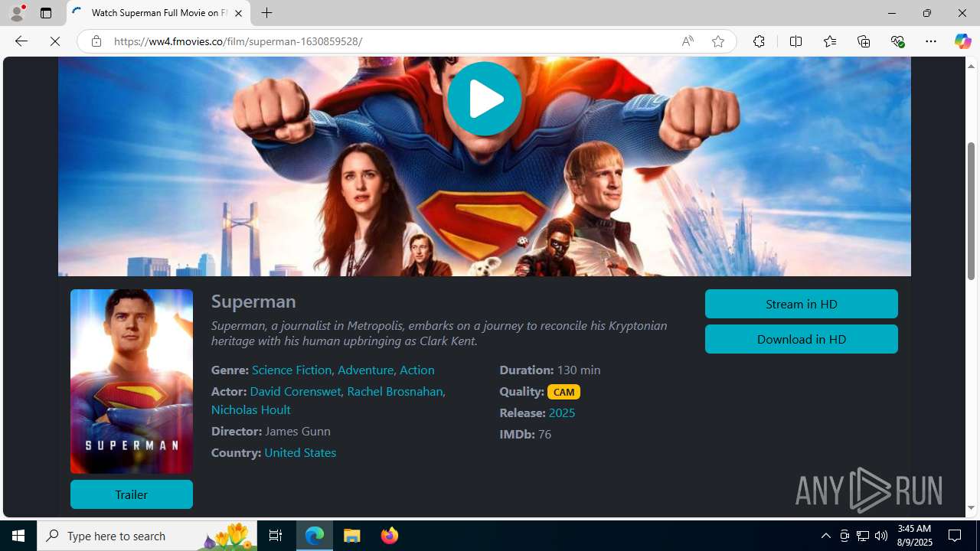Open the volume tray icon
Screen dimensions: 980x551
(x=881, y=536)
